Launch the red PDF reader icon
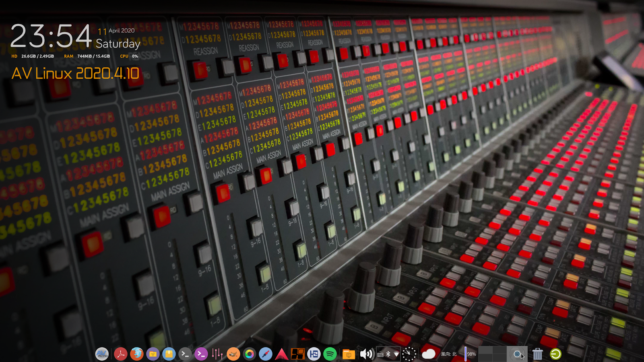644x362 pixels. (120, 354)
